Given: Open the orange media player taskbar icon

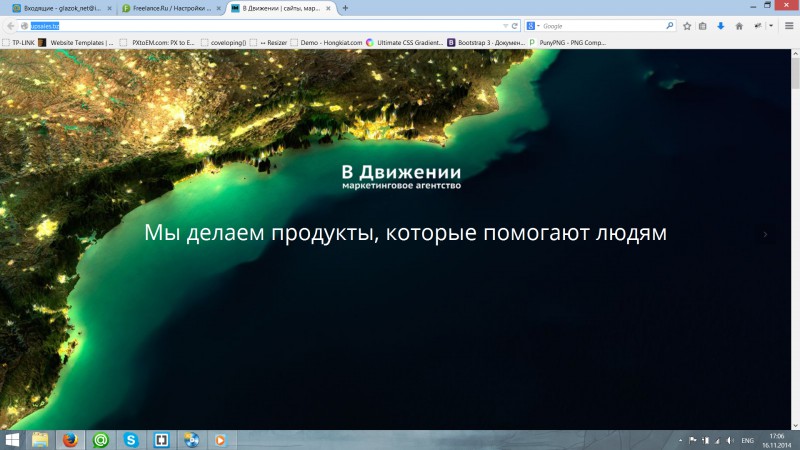Looking at the screenshot, I should coord(220,440).
